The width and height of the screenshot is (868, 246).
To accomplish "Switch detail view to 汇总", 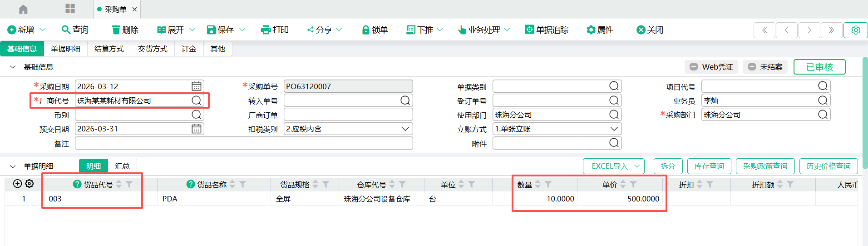I will (x=122, y=166).
